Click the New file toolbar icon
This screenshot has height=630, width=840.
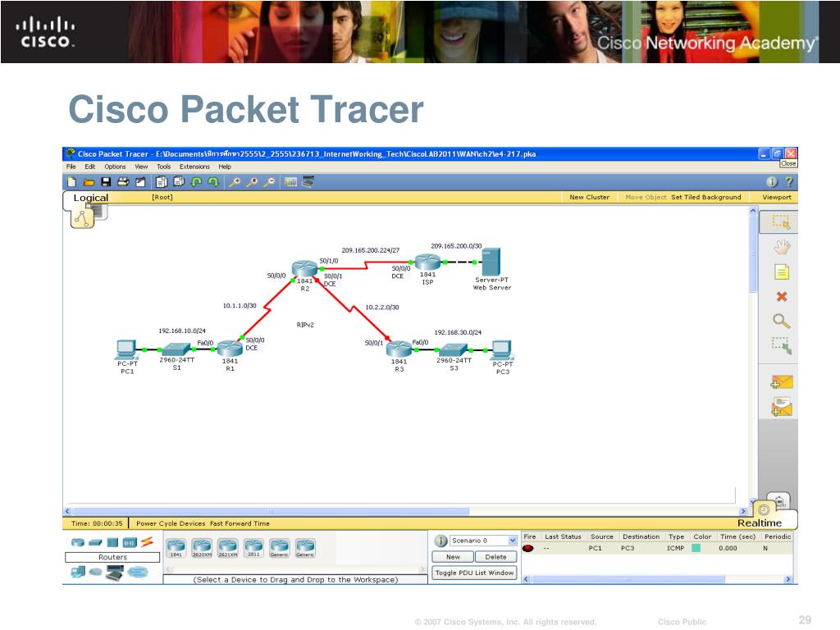[x=72, y=182]
